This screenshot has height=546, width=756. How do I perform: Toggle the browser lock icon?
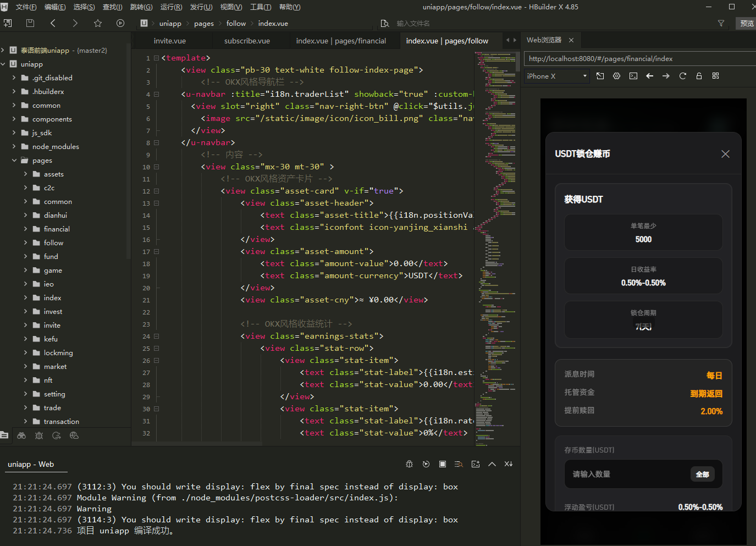(x=699, y=76)
